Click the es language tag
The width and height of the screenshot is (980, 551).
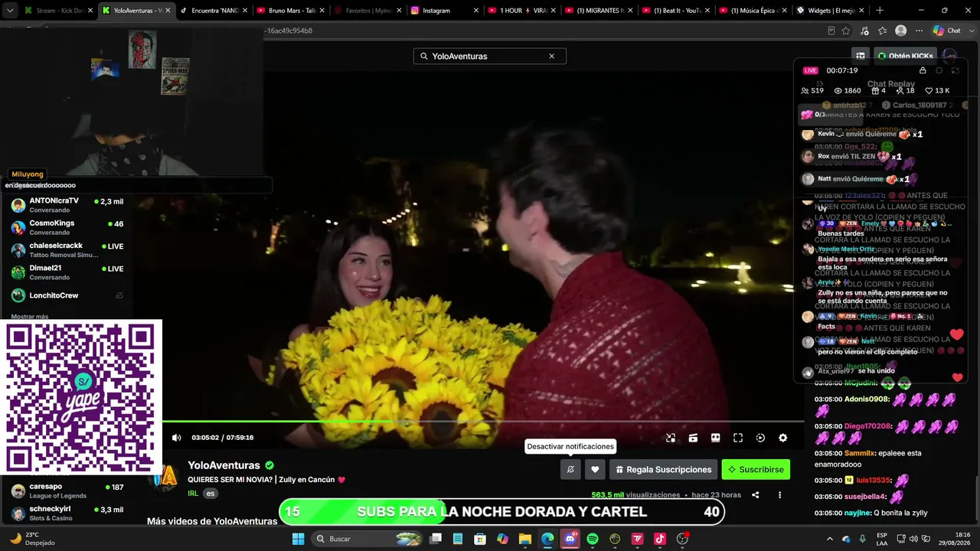pos(211,494)
